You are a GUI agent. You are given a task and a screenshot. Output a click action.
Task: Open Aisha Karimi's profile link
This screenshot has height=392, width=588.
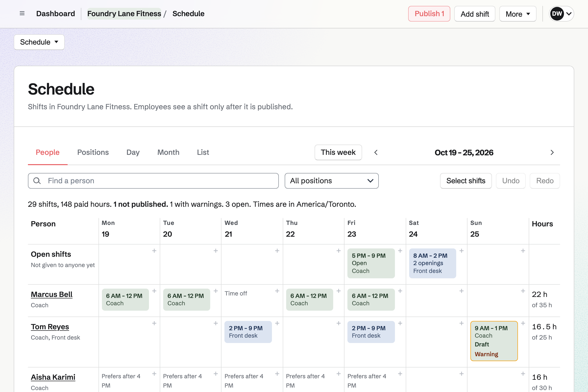53,377
